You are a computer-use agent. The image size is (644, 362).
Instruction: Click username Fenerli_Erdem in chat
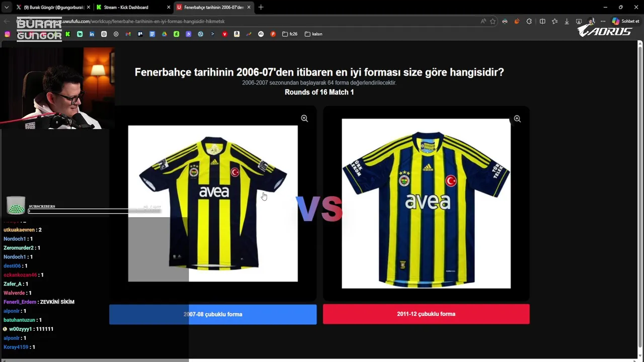point(20,302)
